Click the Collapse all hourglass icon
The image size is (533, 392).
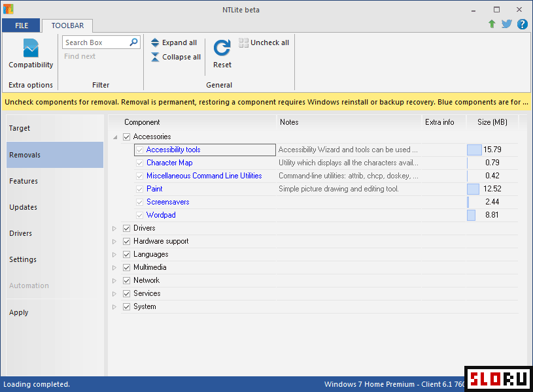(155, 57)
